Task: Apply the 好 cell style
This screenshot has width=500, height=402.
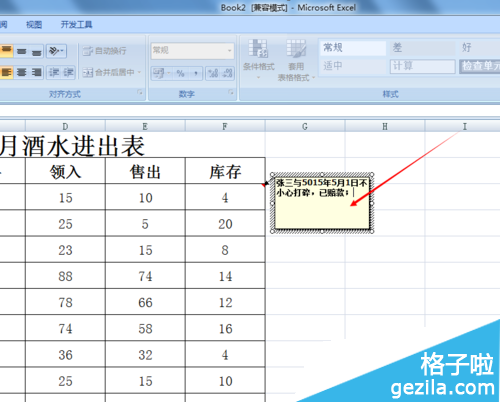Action: click(479, 48)
